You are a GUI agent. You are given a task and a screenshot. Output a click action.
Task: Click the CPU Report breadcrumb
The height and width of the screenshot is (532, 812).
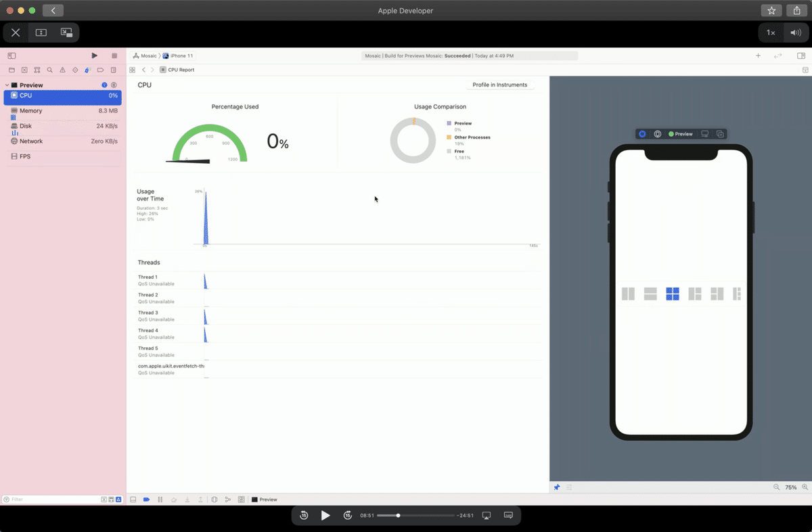tap(177, 70)
